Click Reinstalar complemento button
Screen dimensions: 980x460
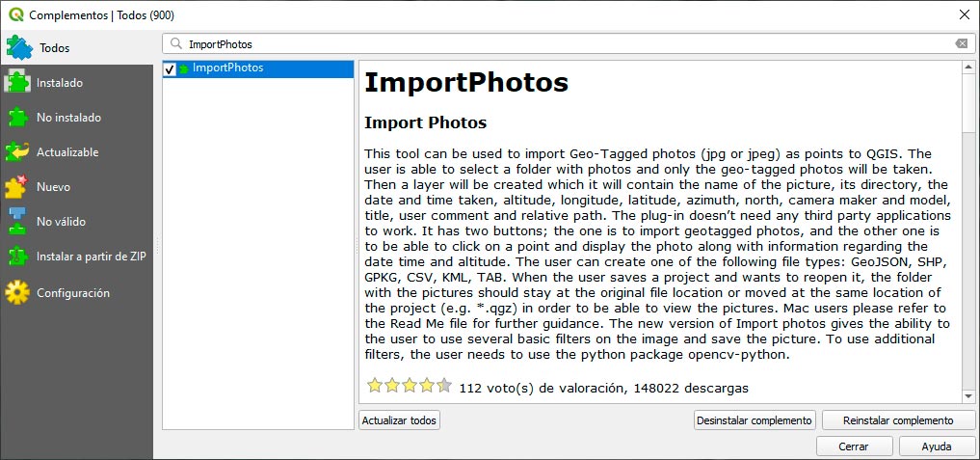[x=898, y=420]
